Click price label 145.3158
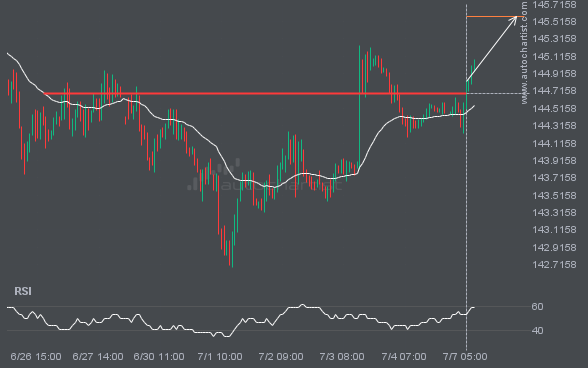 tap(554, 39)
